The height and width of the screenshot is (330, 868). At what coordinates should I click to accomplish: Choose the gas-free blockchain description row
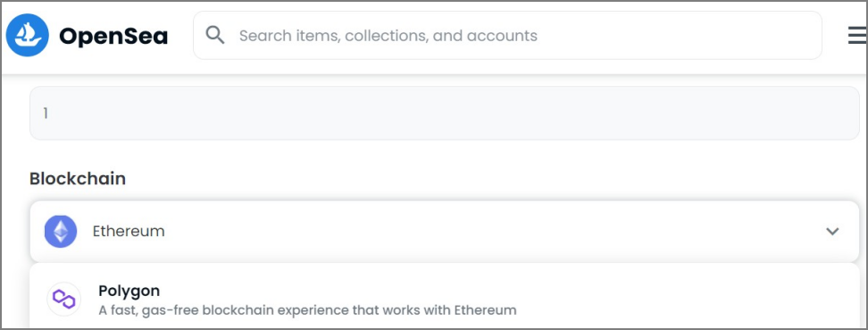coord(307,309)
